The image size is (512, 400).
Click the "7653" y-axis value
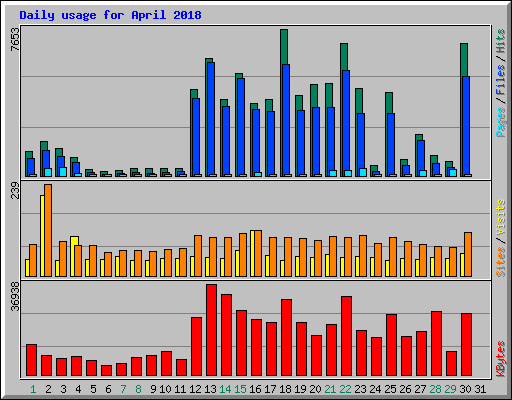(15, 39)
